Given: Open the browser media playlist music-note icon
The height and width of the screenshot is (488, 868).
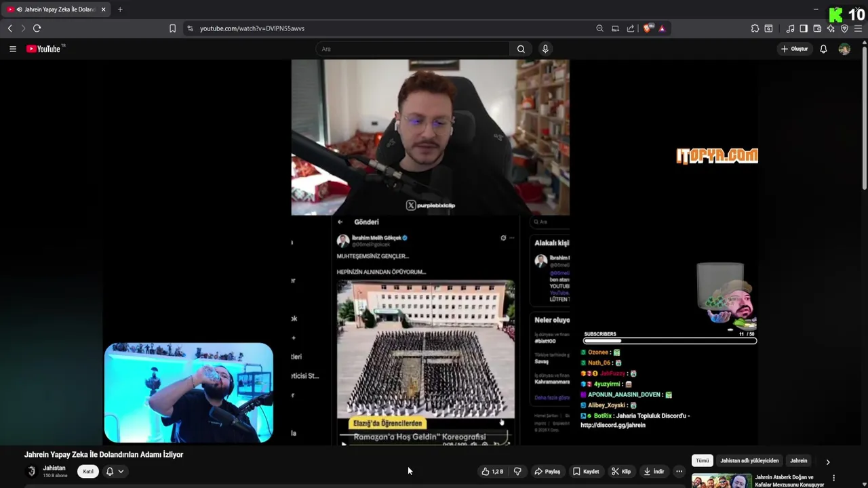Looking at the screenshot, I should 790,28.
